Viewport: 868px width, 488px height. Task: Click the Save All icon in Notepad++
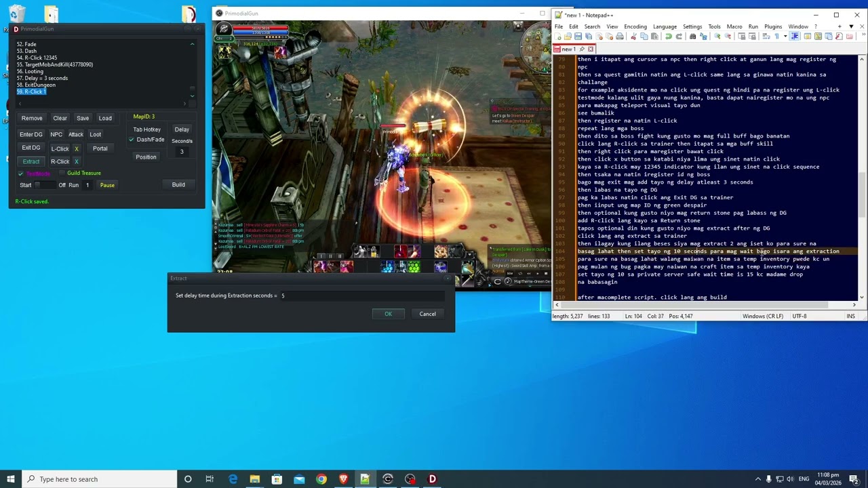pos(589,36)
